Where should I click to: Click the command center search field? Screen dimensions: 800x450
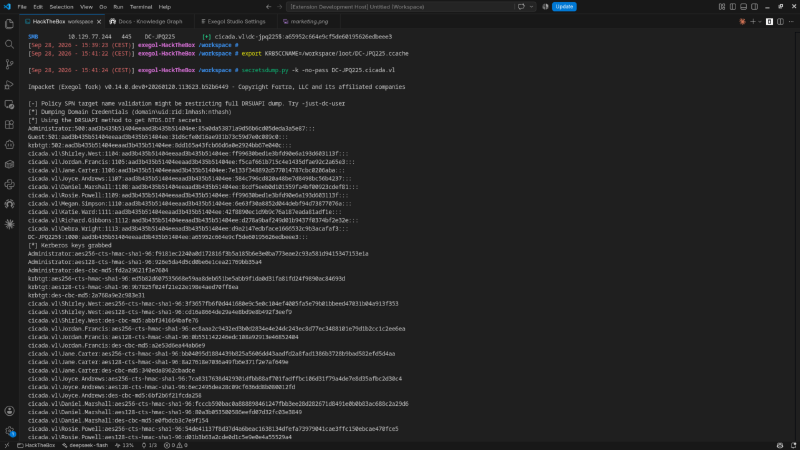[x=400, y=7]
